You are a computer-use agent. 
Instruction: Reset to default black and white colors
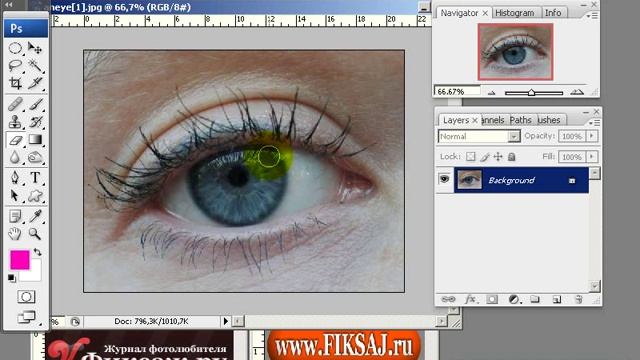tap(11, 278)
